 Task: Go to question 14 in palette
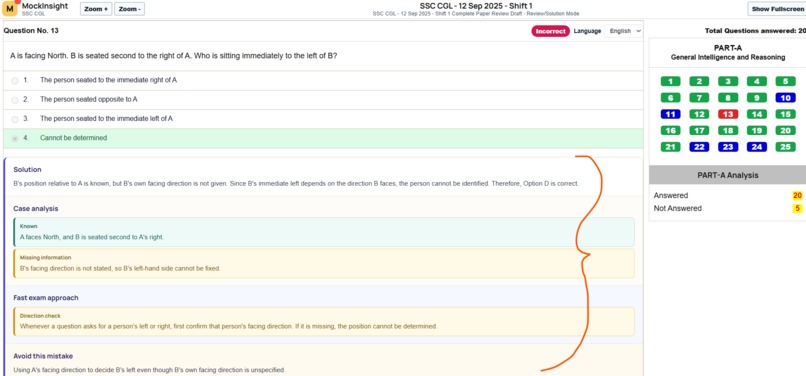point(757,114)
